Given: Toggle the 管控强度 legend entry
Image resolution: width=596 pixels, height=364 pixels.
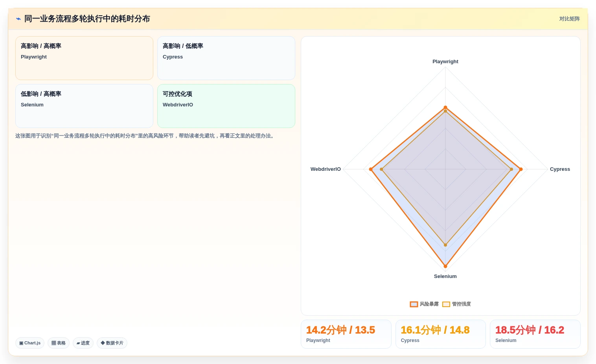Looking at the screenshot, I should pos(456,304).
